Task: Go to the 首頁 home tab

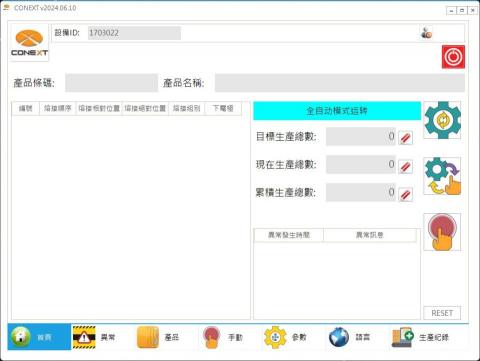Action: click(39, 337)
